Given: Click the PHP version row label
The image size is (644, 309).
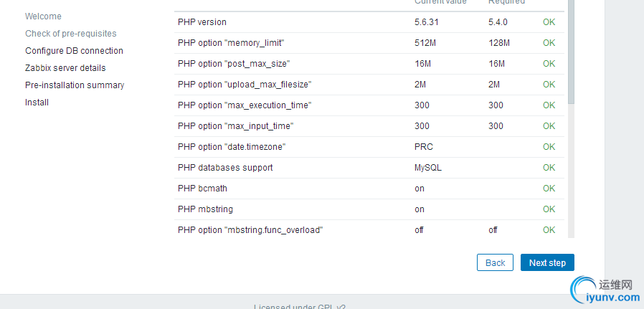Looking at the screenshot, I should 202,22.
